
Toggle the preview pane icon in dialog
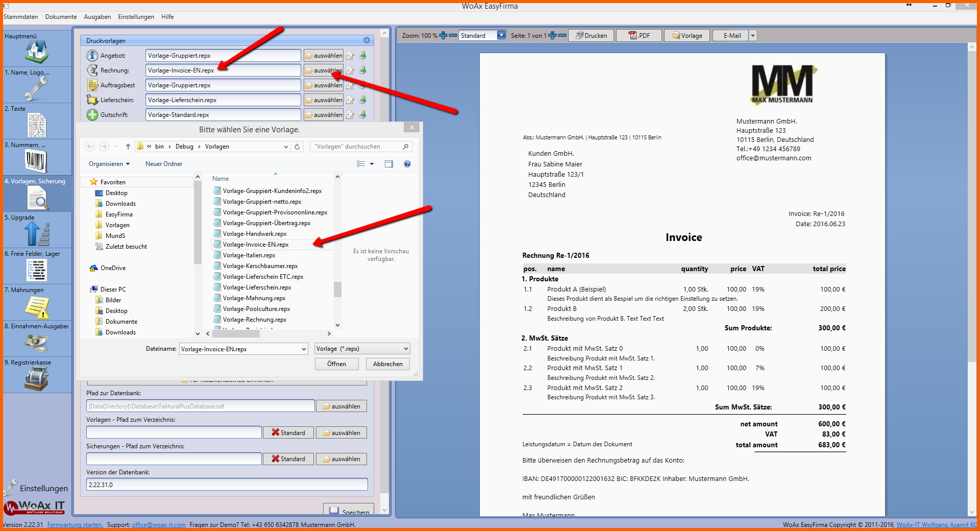coord(389,164)
